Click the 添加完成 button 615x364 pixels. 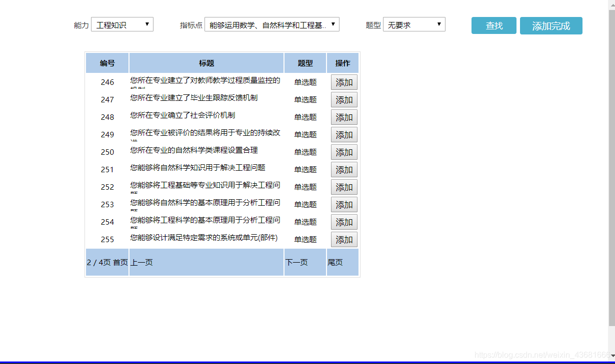pyautogui.click(x=551, y=25)
